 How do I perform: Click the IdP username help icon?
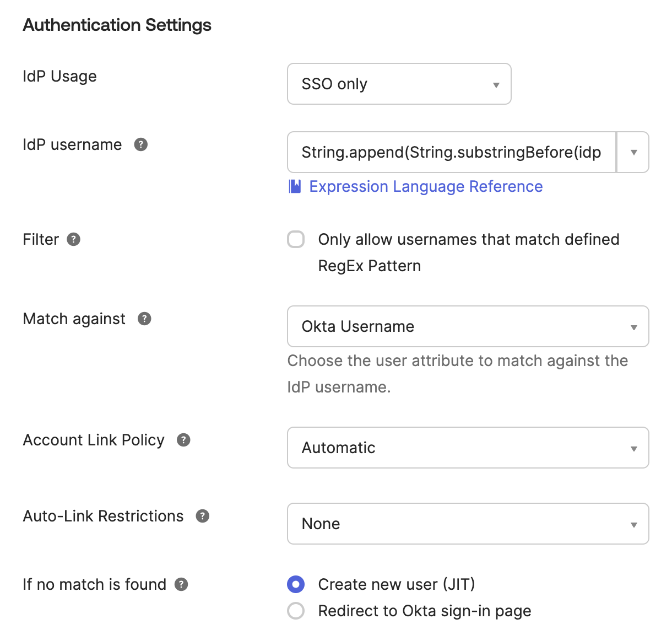pos(141,144)
